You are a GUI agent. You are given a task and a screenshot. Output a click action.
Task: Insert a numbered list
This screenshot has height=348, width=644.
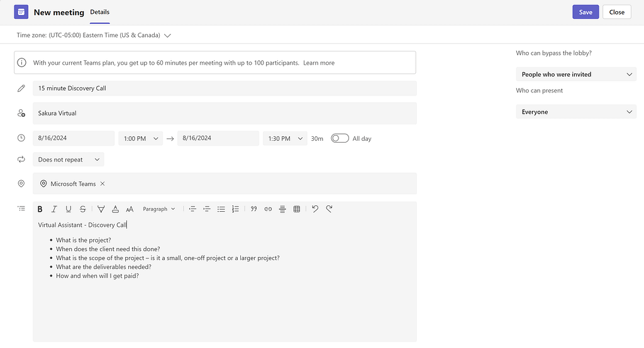tap(235, 209)
